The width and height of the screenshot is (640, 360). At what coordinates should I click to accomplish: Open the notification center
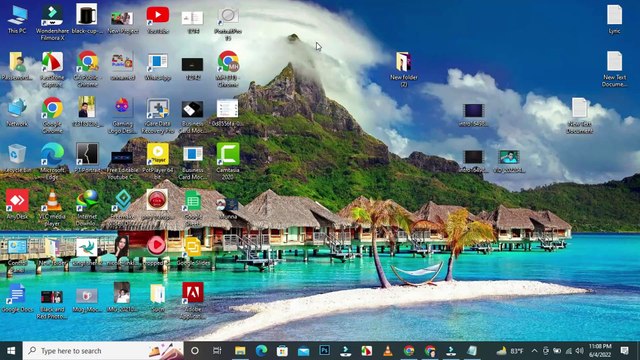coord(624,351)
